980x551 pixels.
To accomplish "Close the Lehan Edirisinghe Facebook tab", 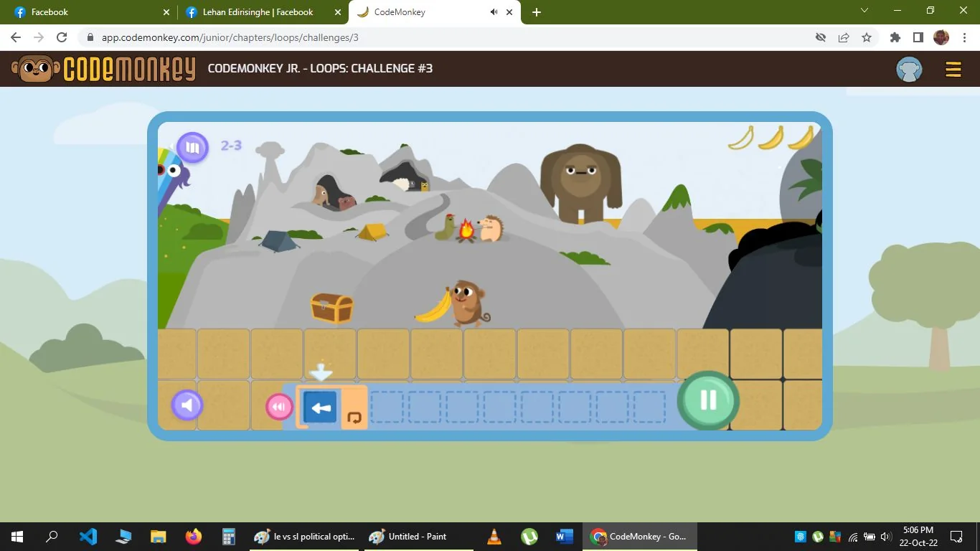I will point(337,12).
